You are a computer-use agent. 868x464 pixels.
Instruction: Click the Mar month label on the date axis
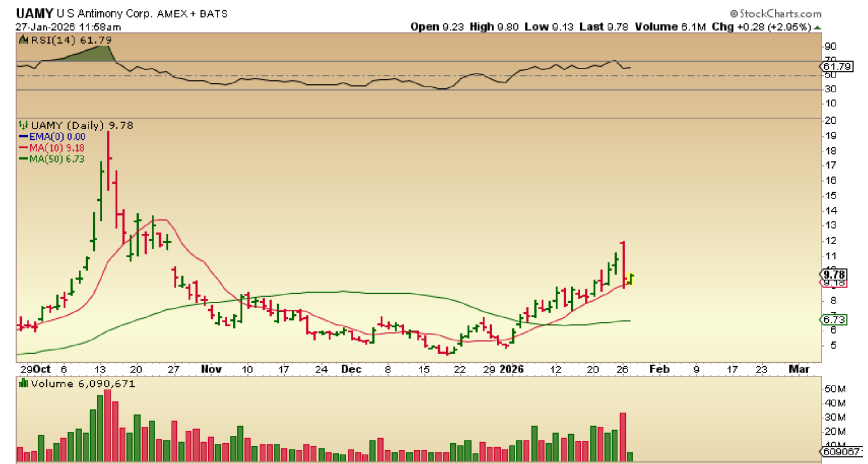(x=799, y=369)
